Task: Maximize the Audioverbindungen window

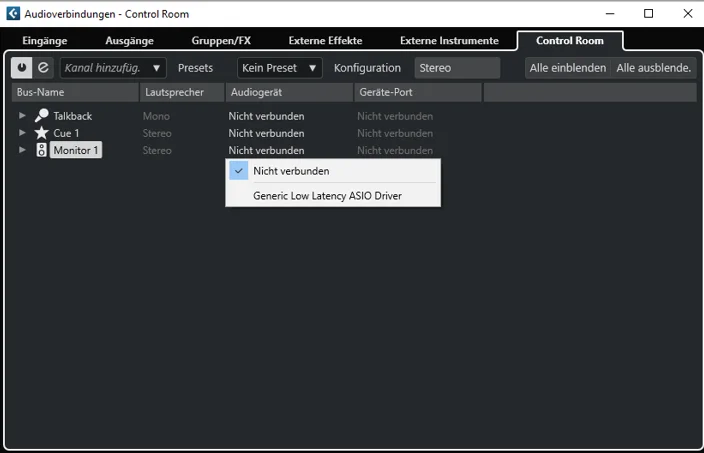Action: click(648, 13)
